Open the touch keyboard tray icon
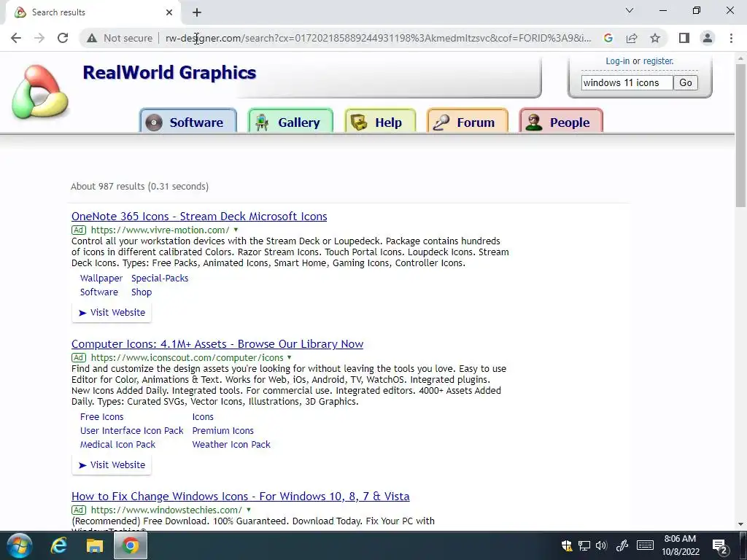The image size is (747, 560). point(645,545)
